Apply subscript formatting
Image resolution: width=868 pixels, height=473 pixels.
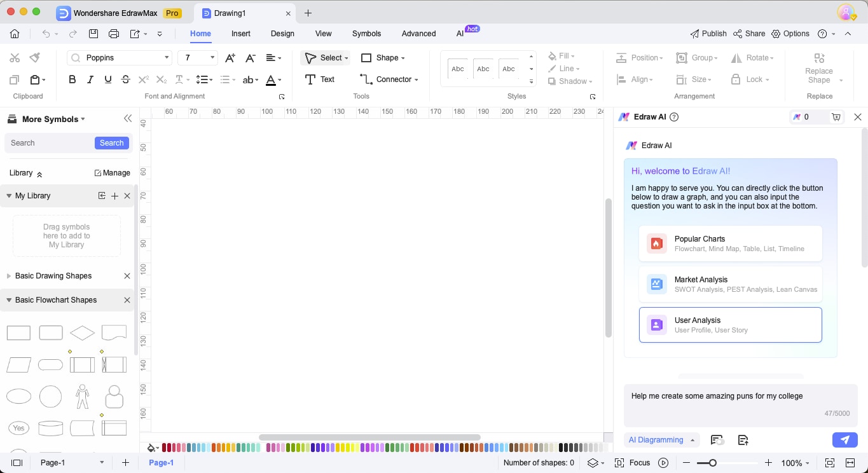162,79
